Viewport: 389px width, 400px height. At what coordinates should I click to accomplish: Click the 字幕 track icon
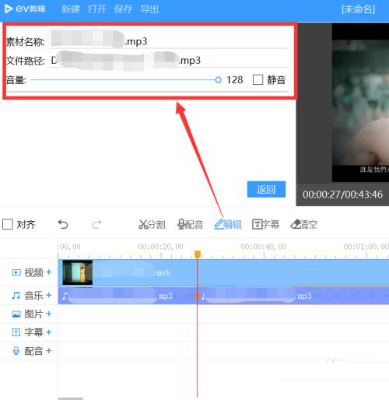(x=16, y=332)
